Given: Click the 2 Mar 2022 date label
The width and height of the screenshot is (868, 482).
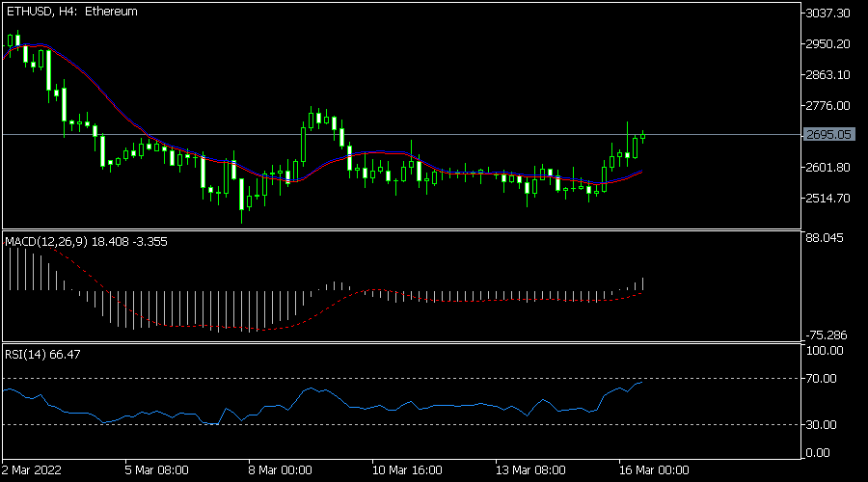Looking at the screenshot, I should (31, 470).
